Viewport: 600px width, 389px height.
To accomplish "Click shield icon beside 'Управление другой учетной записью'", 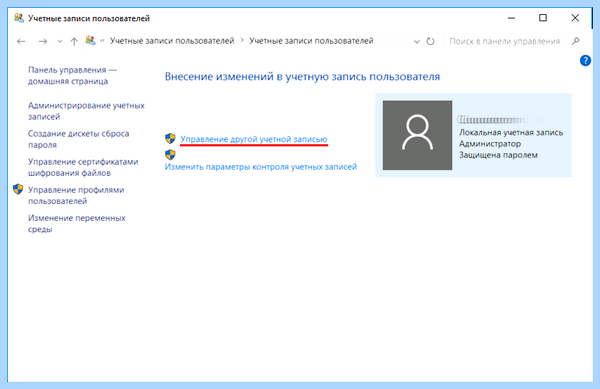I will click(170, 138).
